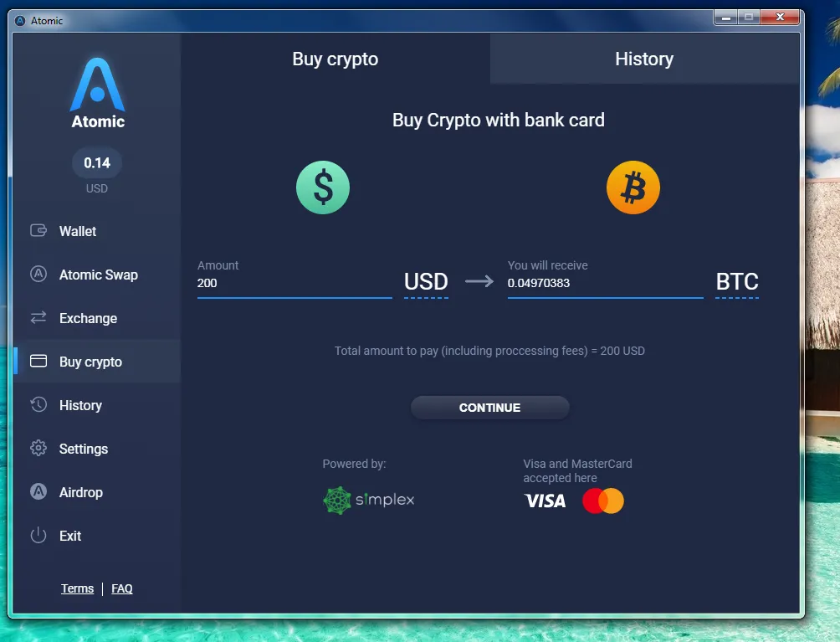Open the Terms link

tap(77, 588)
